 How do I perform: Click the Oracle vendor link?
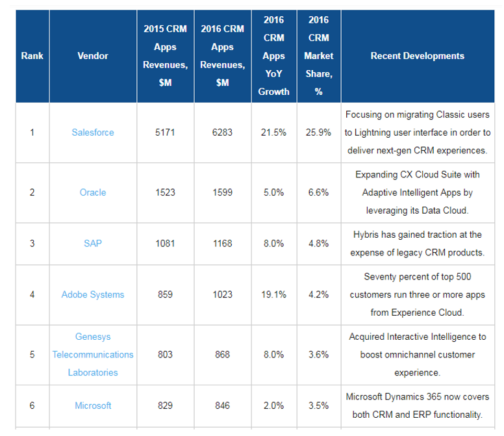click(93, 192)
